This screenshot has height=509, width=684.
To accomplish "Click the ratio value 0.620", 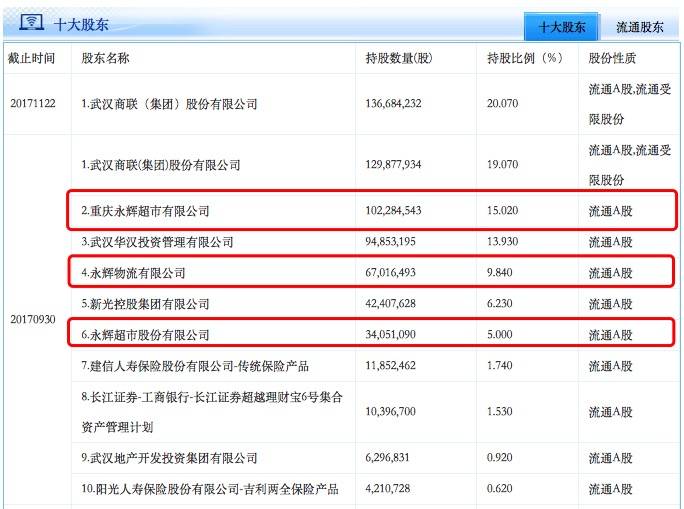I will (499, 489).
